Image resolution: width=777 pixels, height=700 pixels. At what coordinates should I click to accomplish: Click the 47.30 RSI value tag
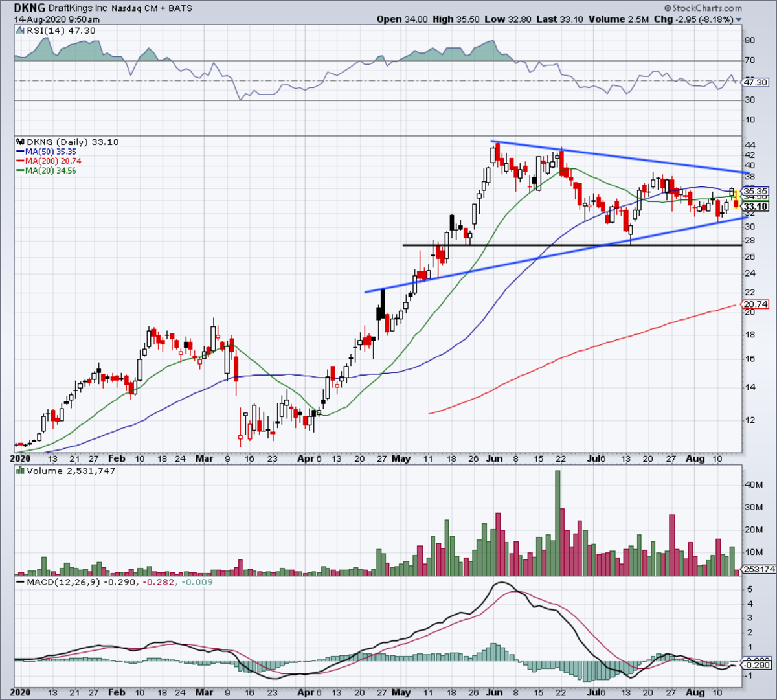pyautogui.click(x=755, y=82)
